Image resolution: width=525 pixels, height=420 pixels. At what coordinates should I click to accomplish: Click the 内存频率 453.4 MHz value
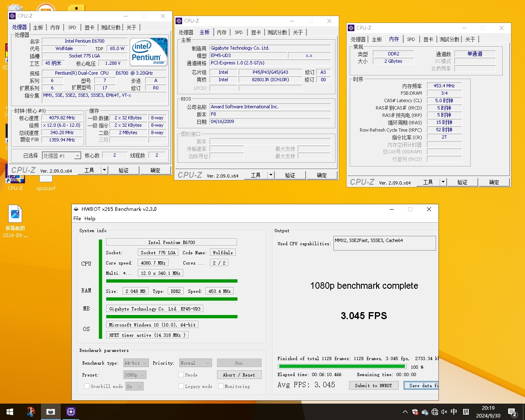[444, 86]
